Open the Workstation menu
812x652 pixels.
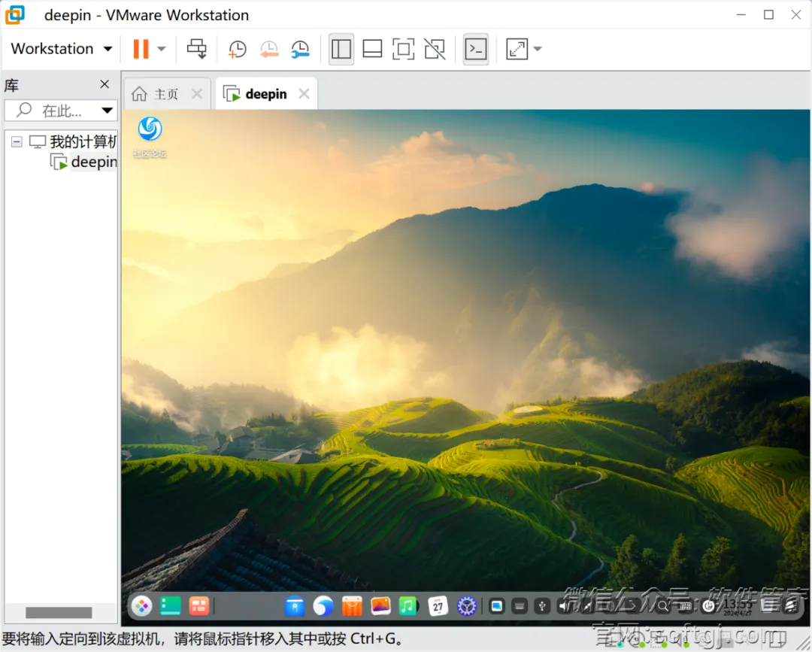[x=61, y=49]
